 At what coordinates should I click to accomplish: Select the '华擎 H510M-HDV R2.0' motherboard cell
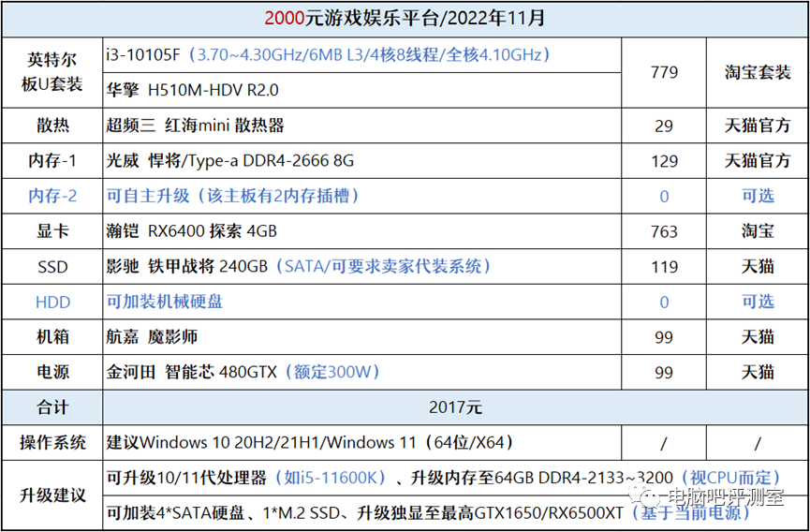pos(361,91)
